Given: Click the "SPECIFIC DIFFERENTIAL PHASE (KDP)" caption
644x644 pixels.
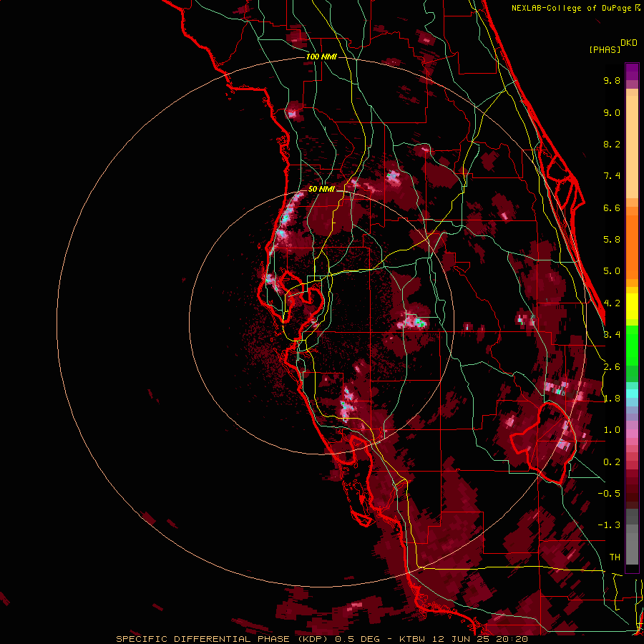Looking at the screenshot, I should [223, 639].
